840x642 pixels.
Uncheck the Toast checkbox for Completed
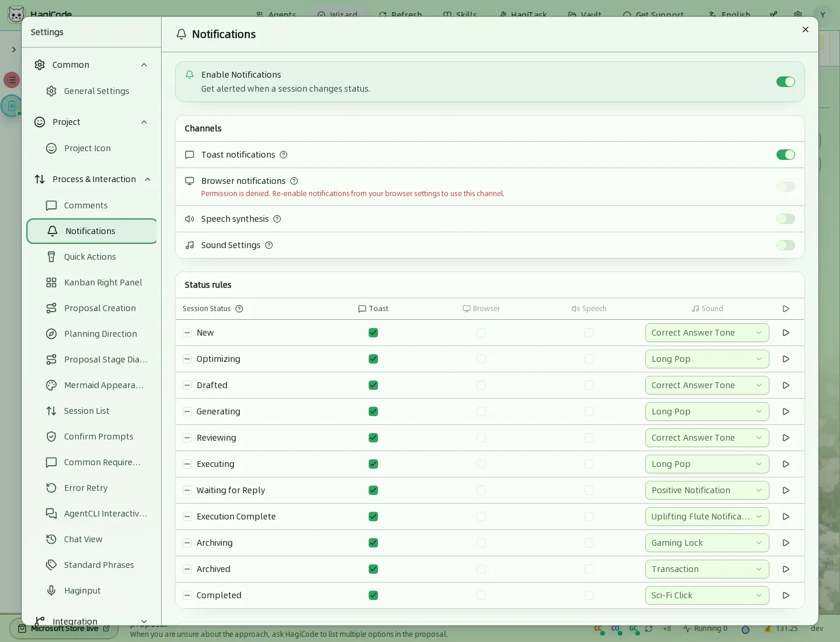tap(373, 595)
